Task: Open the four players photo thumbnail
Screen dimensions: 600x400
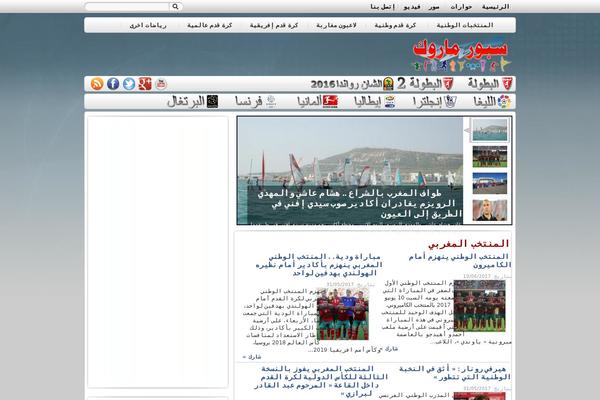Action: [x=343, y=314]
